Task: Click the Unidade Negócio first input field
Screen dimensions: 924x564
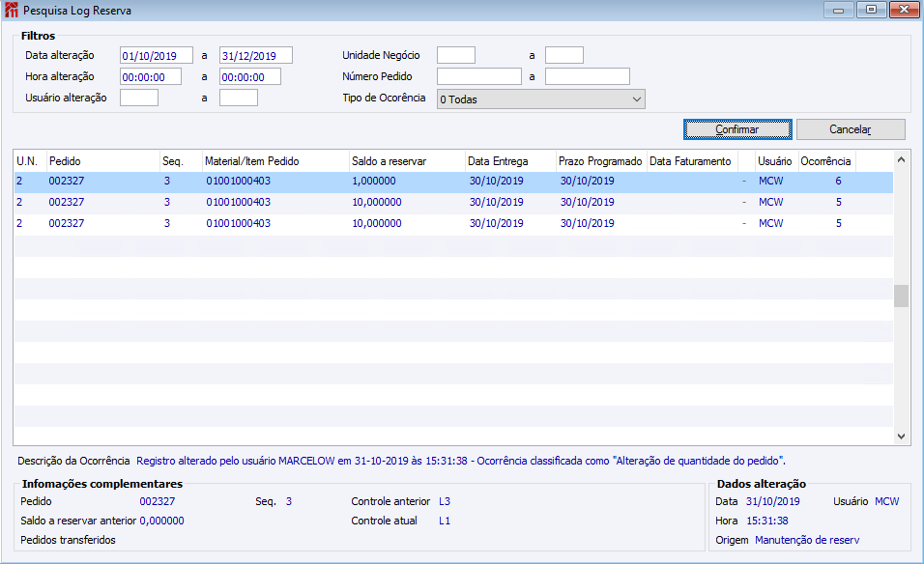Action: [x=455, y=55]
